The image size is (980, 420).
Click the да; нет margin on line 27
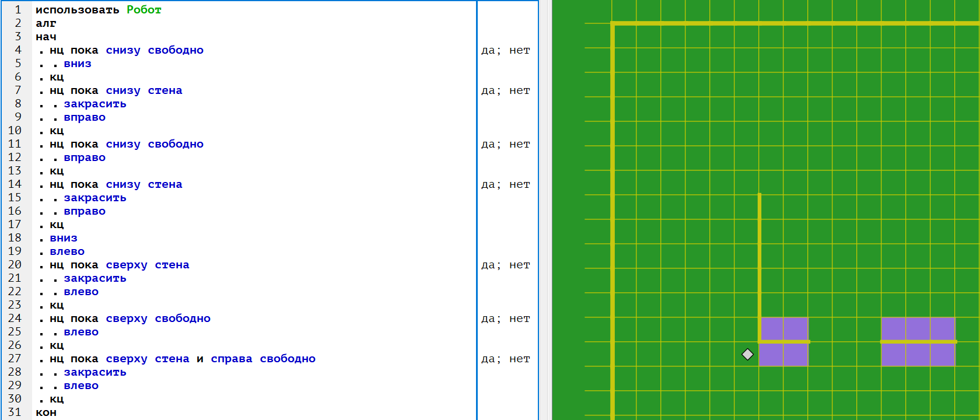coord(505,359)
